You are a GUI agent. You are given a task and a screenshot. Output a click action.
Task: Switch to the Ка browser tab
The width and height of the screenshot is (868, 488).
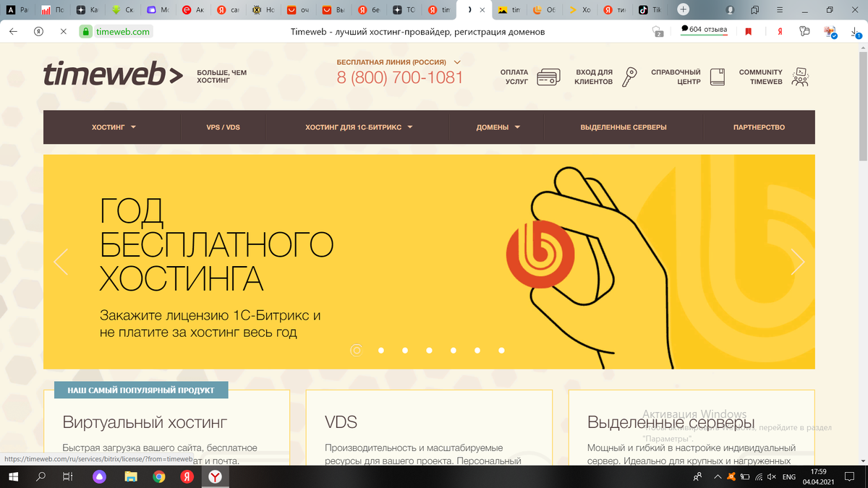pos(88,10)
